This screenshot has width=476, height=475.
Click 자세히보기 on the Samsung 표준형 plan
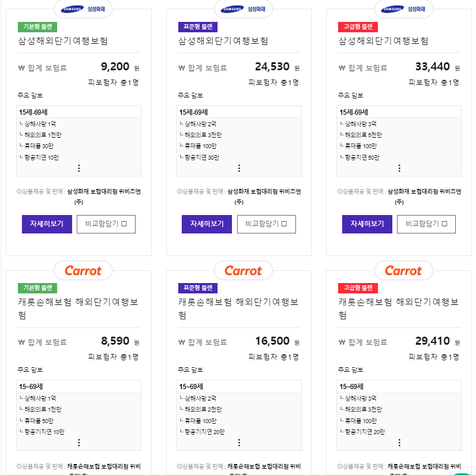coord(207,224)
